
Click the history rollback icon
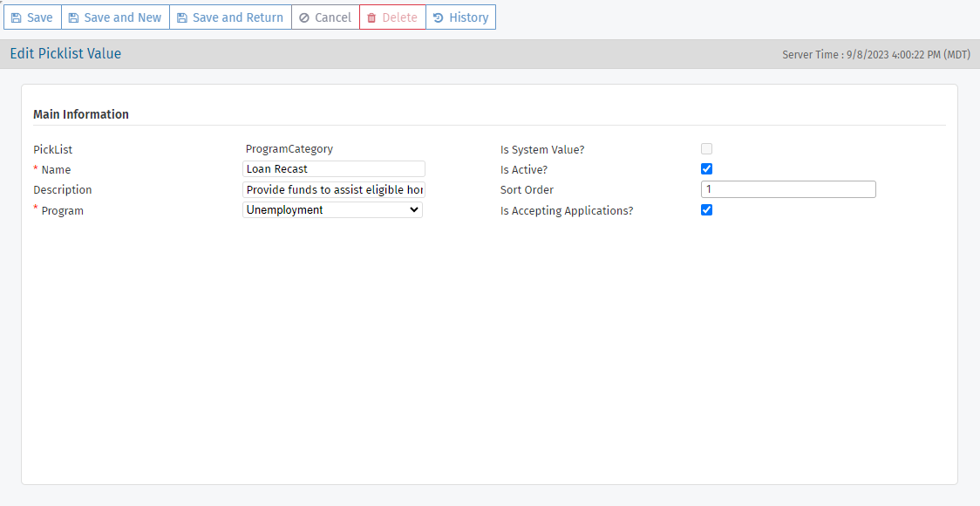point(441,17)
